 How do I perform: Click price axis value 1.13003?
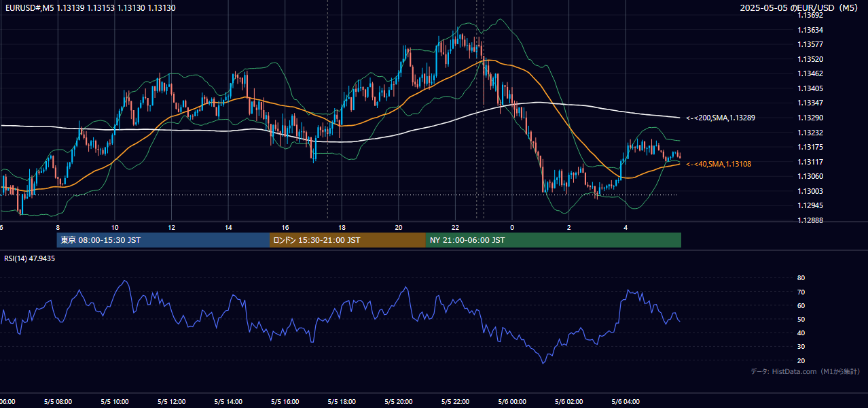pyautogui.click(x=811, y=191)
